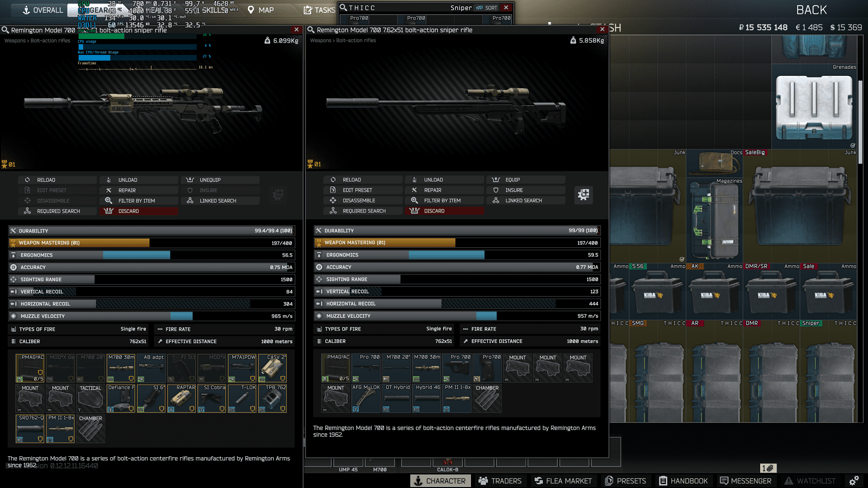Sort the THICC container with SORT
Image resolution: width=868 pixels, height=488 pixels.
point(487,8)
